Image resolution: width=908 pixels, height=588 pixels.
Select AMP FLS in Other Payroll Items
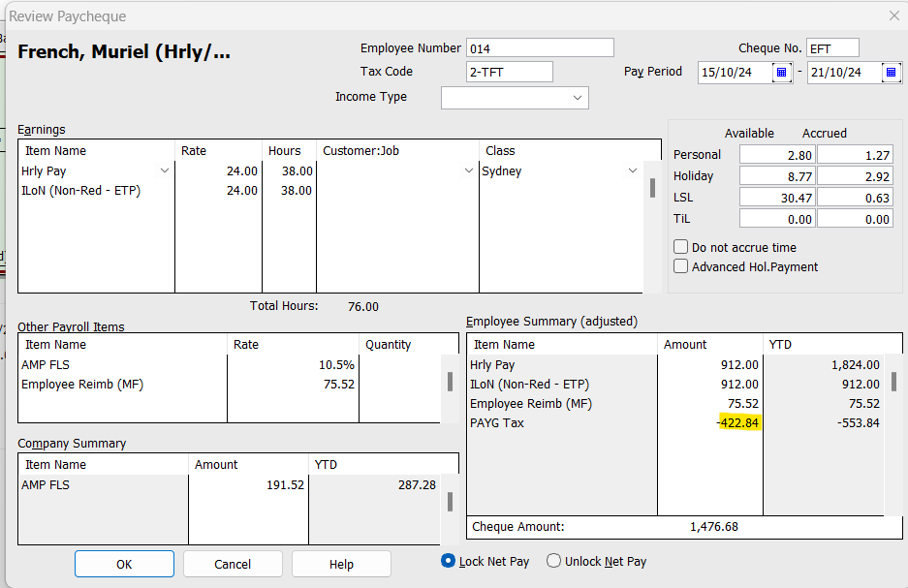(46, 364)
